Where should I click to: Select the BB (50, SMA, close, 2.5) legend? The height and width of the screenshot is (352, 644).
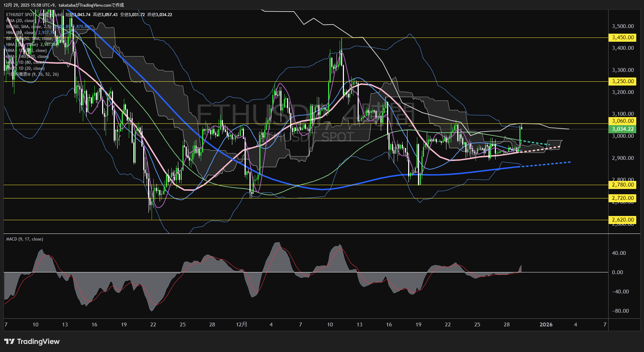[x=29, y=27]
